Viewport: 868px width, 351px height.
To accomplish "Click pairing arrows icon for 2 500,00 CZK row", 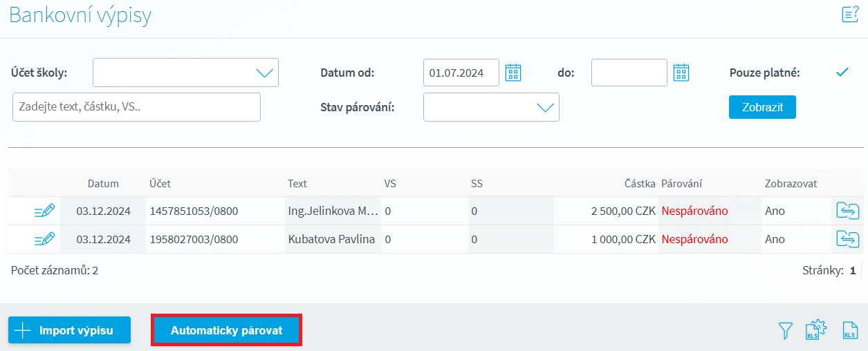I will 847,211.
